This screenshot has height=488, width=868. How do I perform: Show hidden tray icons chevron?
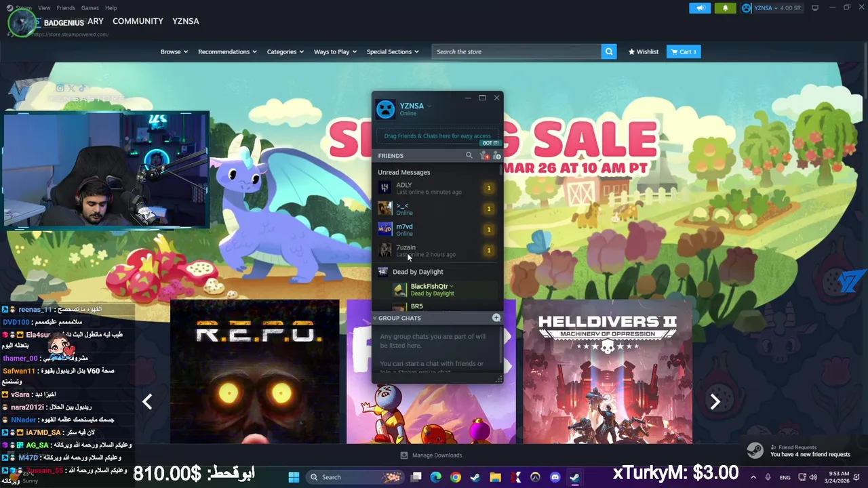coord(753,477)
